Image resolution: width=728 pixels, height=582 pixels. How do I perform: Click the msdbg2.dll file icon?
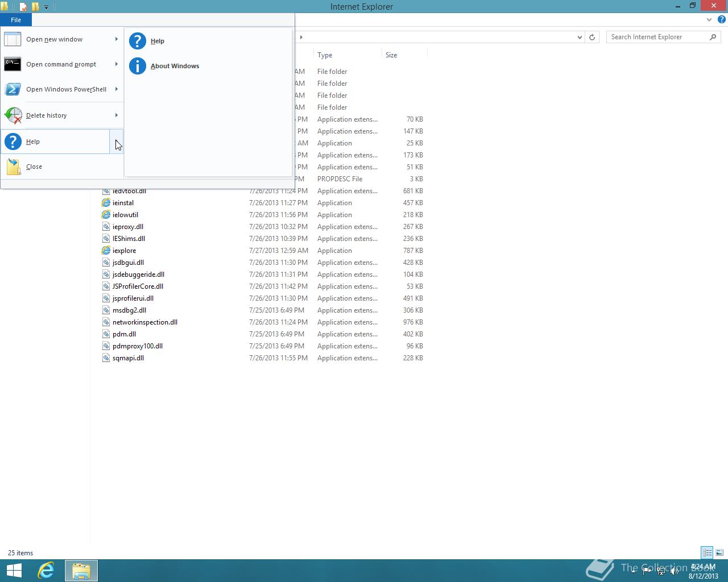pos(106,310)
